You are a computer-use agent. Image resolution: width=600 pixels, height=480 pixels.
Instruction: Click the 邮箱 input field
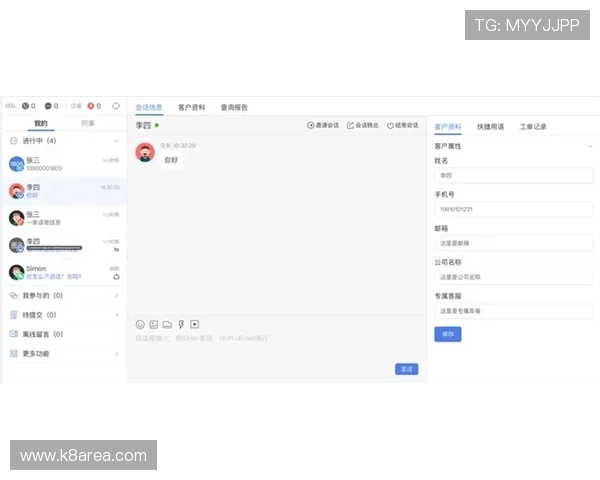point(514,243)
